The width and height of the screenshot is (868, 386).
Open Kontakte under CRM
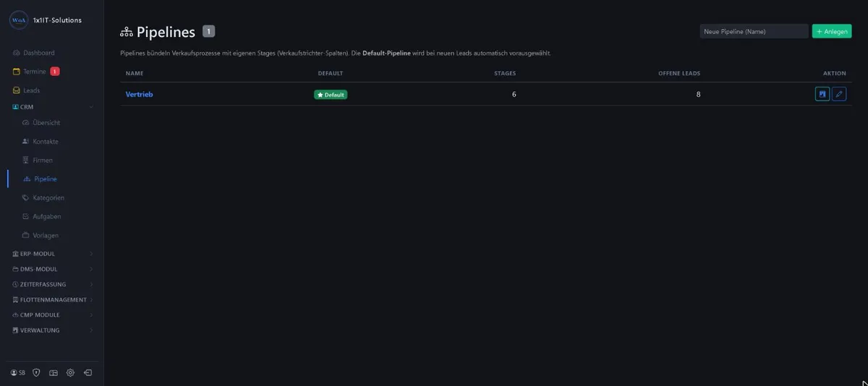(41, 142)
